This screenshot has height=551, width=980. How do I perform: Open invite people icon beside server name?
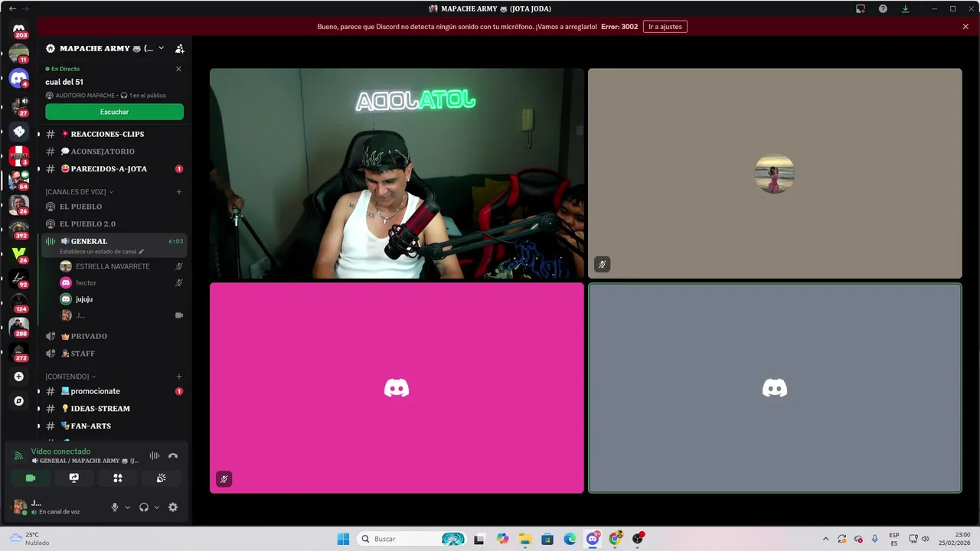[x=180, y=48]
